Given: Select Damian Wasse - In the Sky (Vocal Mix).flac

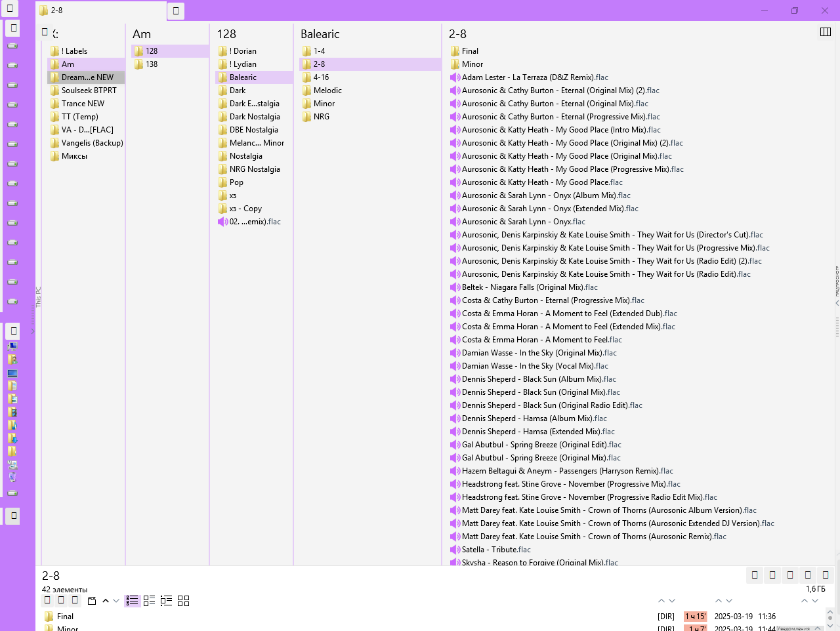Looking at the screenshot, I should (535, 366).
